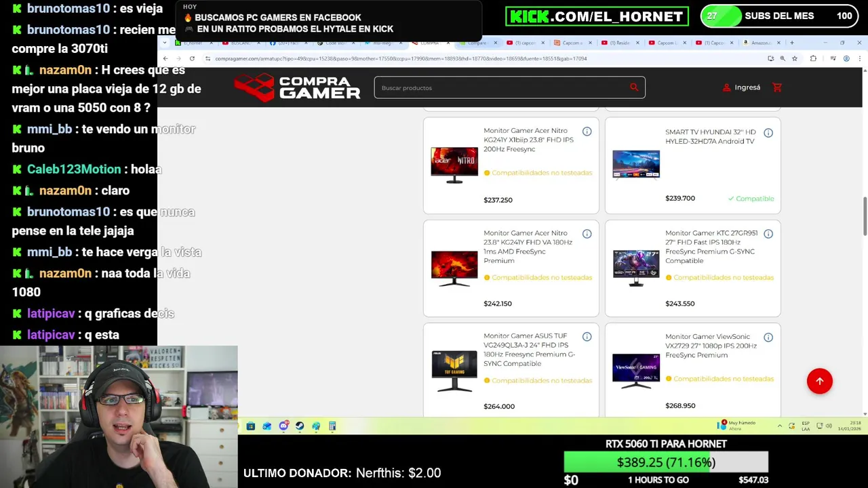Viewport: 868px width, 488px height.
Task: Open the browser profile avatar icon
Action: coord(846,58)
